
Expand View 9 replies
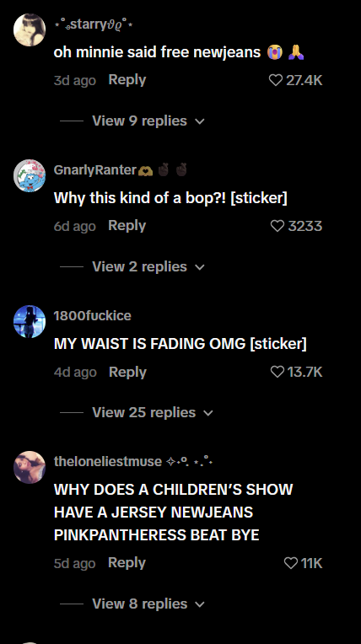click(x=148, y=121)
